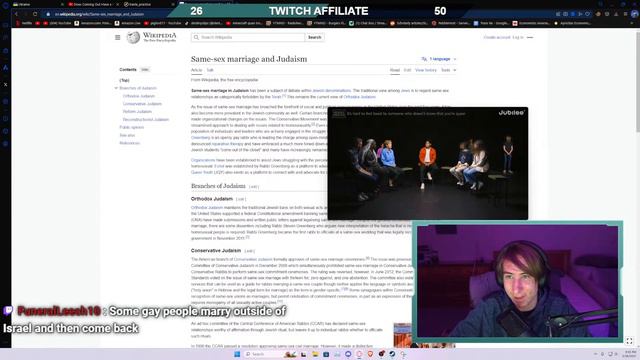Click the browser back arrow

pyautogui.click(x=16, y=14)
